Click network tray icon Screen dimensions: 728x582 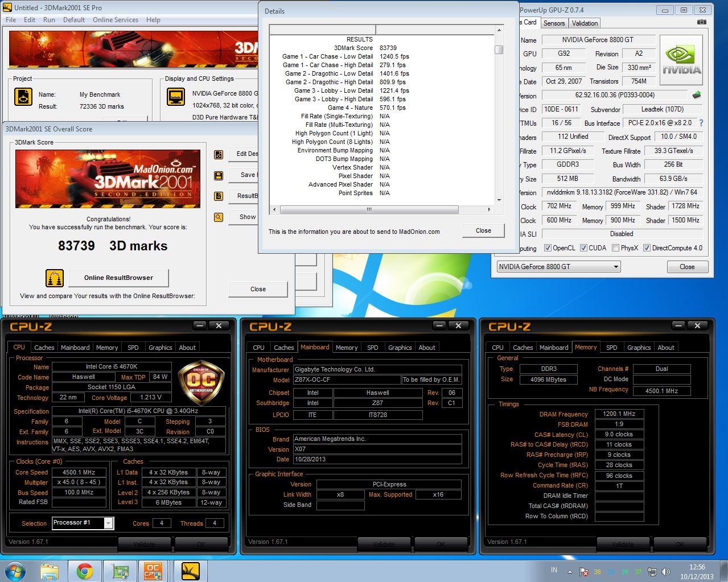coord(653,571)
